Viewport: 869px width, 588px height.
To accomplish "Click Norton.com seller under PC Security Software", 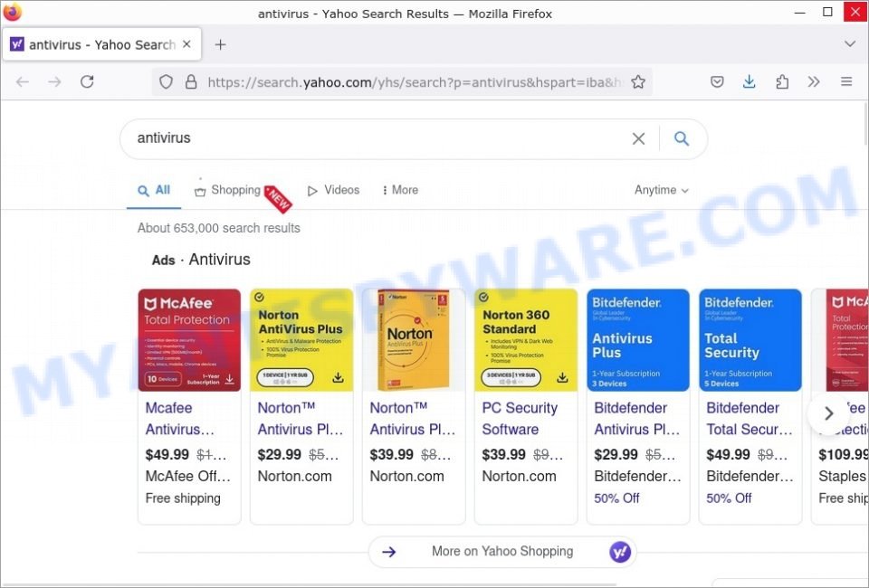I will tap(519, 476).
